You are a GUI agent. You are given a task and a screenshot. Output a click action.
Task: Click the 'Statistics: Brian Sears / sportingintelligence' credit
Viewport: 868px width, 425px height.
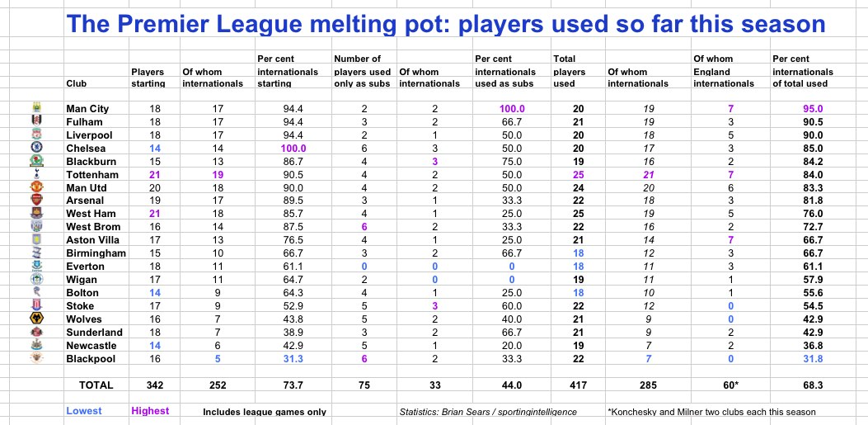click(488, 412)
